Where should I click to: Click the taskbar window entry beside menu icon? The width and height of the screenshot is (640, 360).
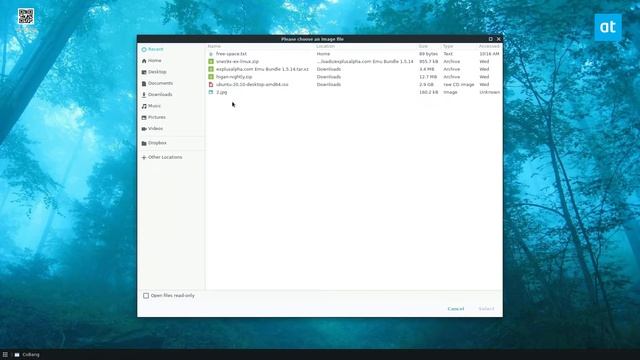point(27,355)
